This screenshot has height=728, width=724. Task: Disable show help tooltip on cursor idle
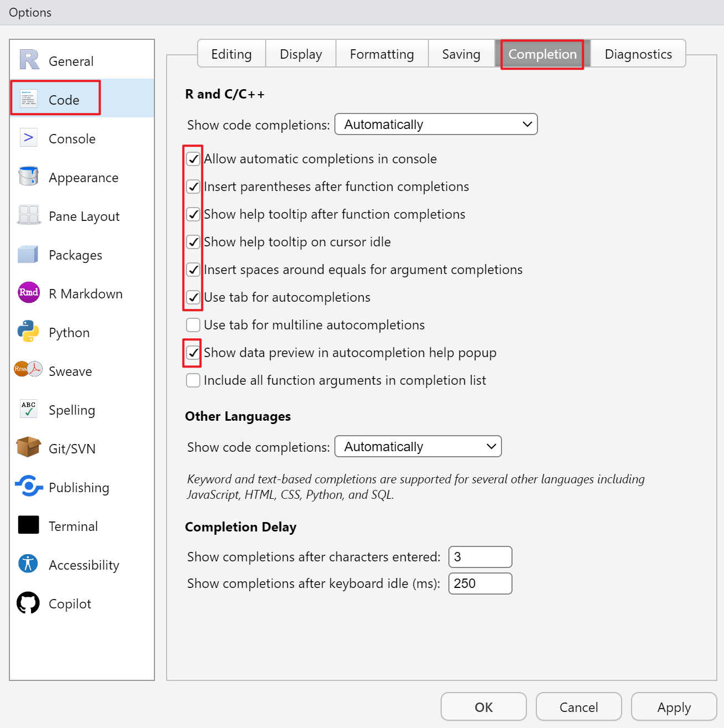[193, 242]
